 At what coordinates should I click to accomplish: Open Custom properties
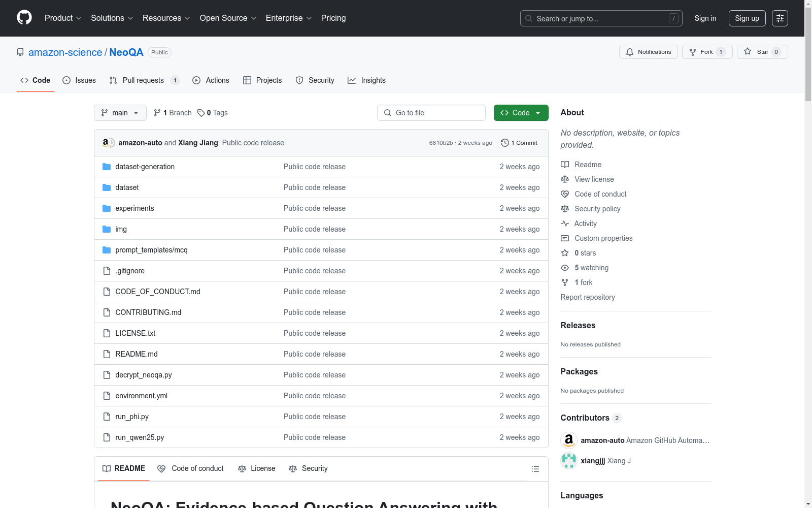click(603, 238)
